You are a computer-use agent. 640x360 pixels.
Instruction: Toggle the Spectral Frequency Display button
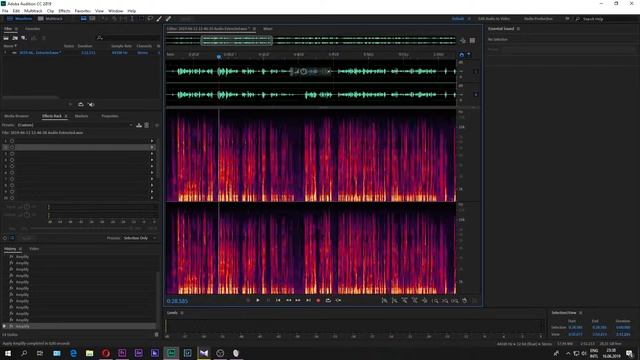point(84,19)
